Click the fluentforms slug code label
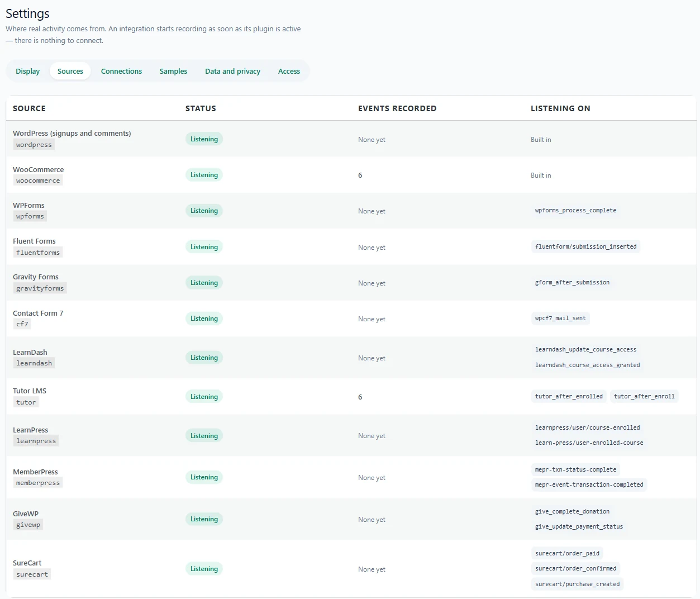The width and height of the screenshot is (700, 599). click(38, 253)
